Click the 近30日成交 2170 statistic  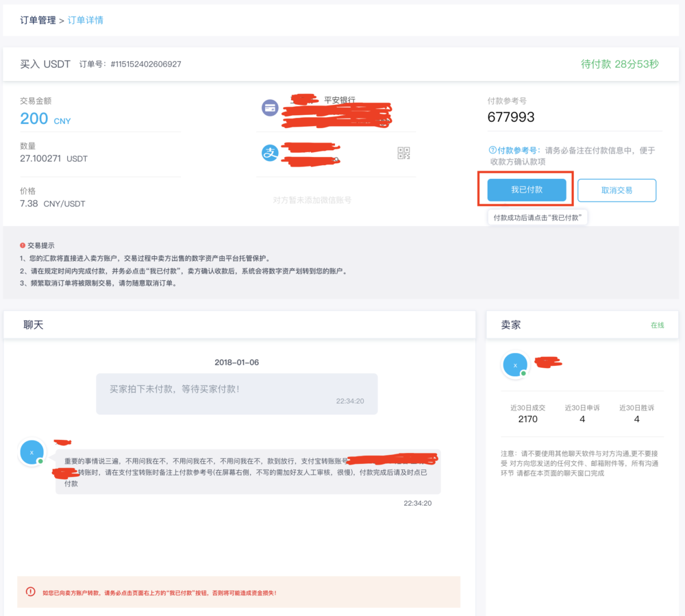click(x=527, y=412)
